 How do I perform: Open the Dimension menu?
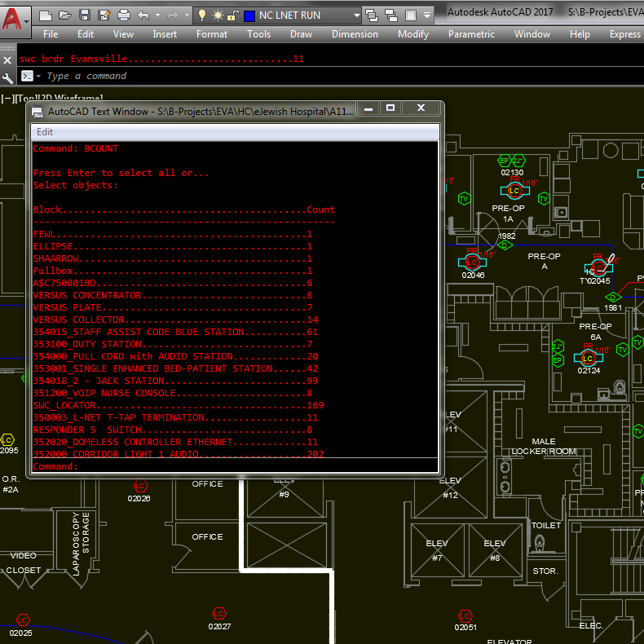[355, 34]
